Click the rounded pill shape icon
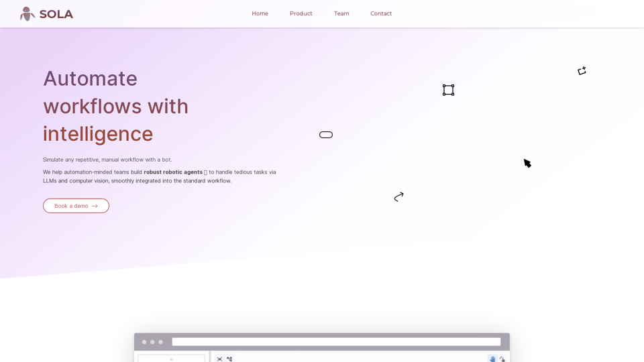644x362 pixels. [326, 135]
